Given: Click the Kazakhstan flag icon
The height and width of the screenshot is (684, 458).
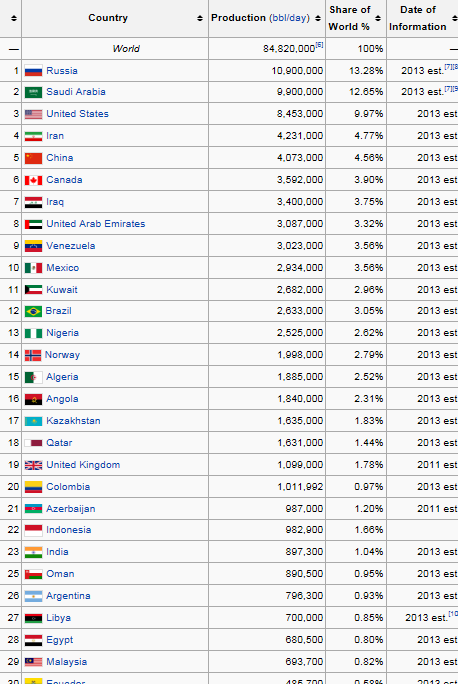Looking at the screenshot, I should click(33, 421).
